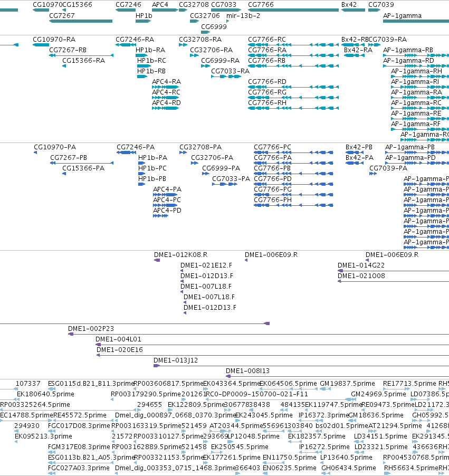Select the CG7033-PA protein label

tap(231, 179)
